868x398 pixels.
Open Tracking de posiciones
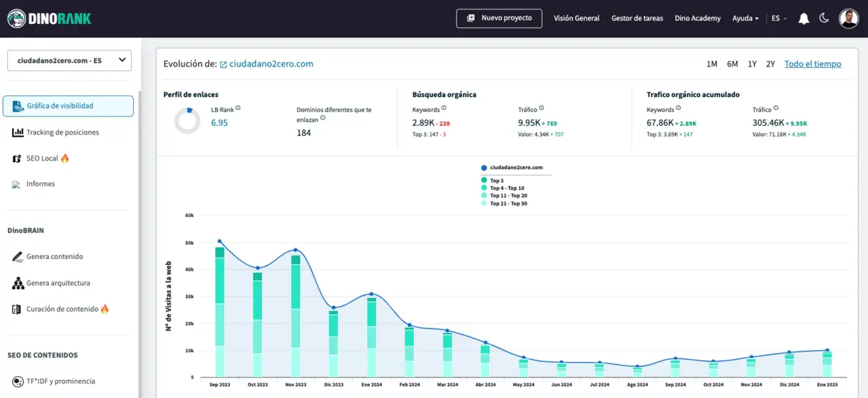62,132
